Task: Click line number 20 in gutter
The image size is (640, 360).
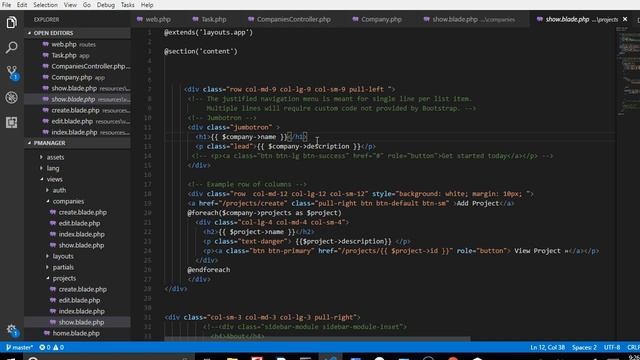Action: point(148,213)
